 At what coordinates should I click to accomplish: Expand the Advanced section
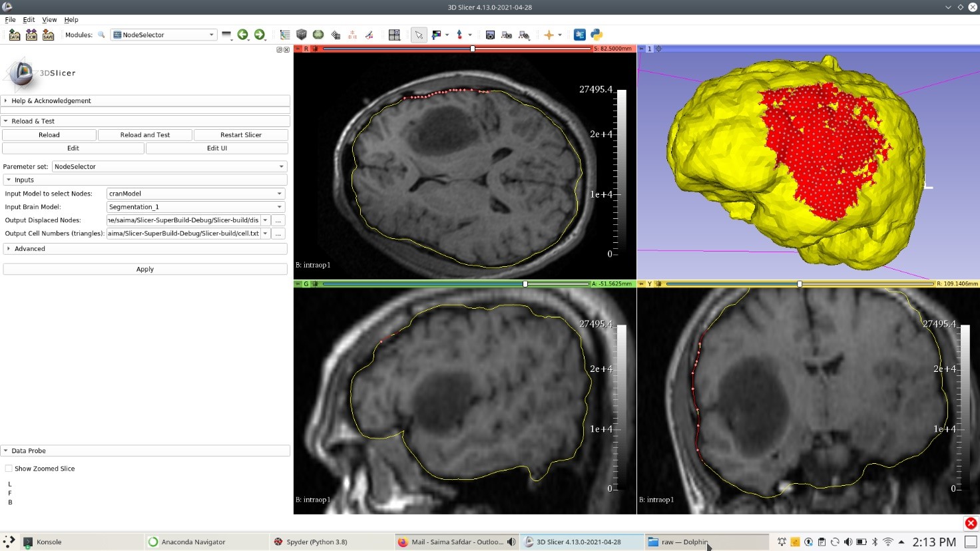point(145,248)
